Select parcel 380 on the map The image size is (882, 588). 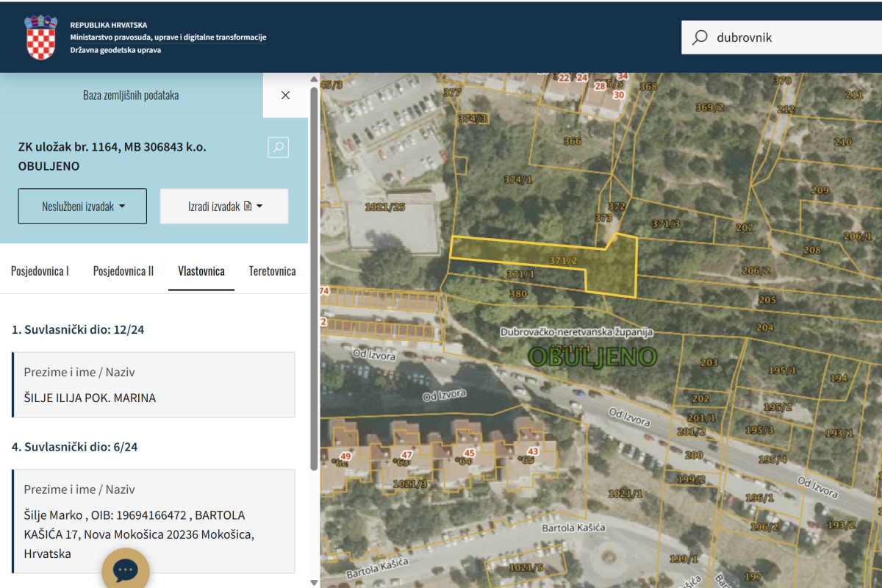point(518,293)
